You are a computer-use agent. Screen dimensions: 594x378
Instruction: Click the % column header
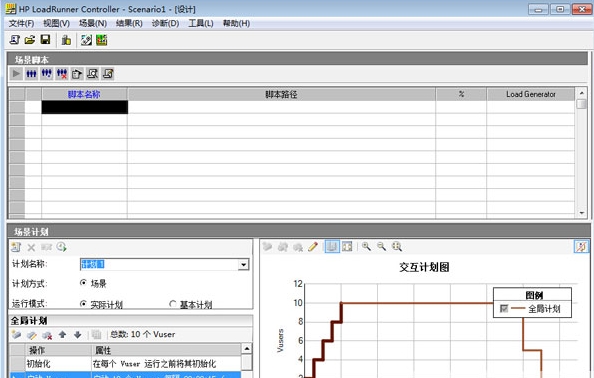coord(461,94)
